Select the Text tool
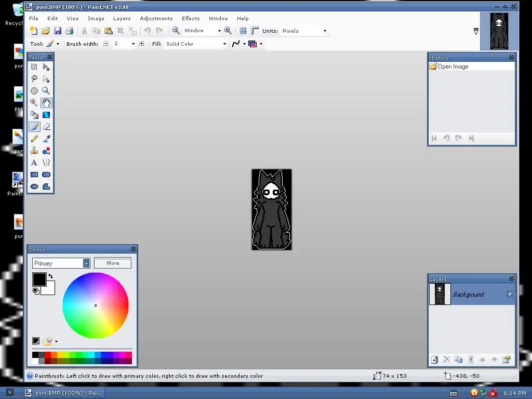This screenshot has width=532, height=399. (x=34, y=163)
